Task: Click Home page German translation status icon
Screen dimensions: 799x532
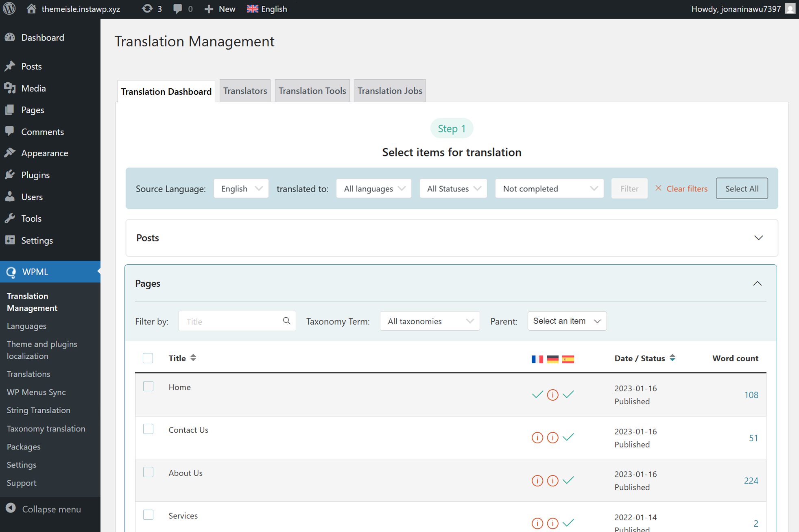Action: coord(552,395)
